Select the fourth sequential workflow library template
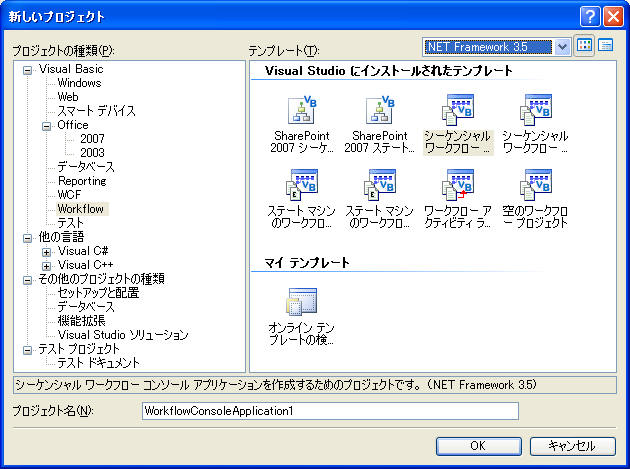The width and height of the screenshot is (630, 469). 536,125
